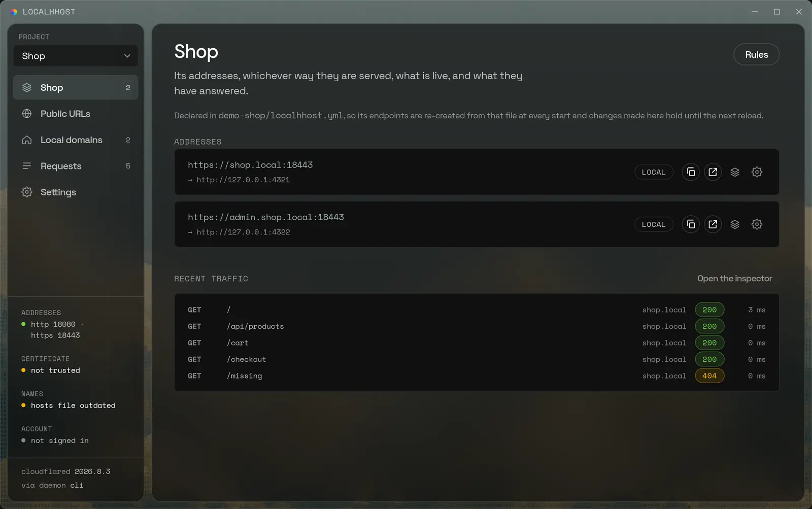Screen dimensions: 812x509
Task: Expand the Shop project dropdown
Action: tap(76, 56)
